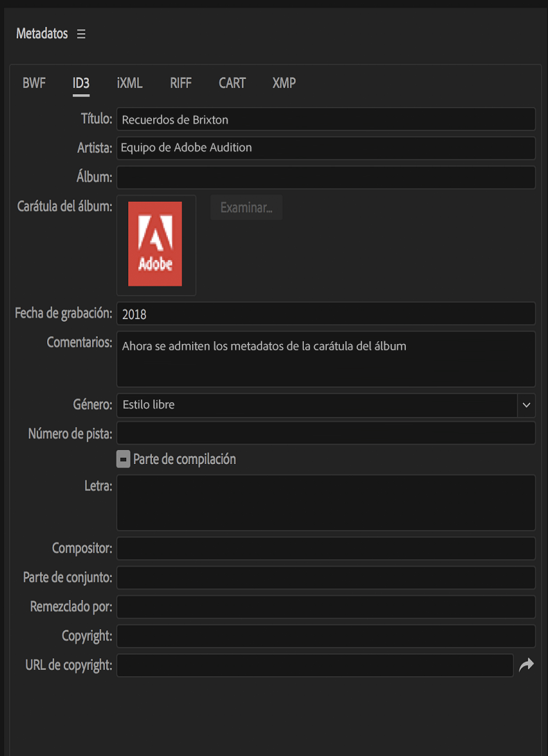Click the arrow next to URL de copyright
Screen dimensions: 548x756
(527, 664)
